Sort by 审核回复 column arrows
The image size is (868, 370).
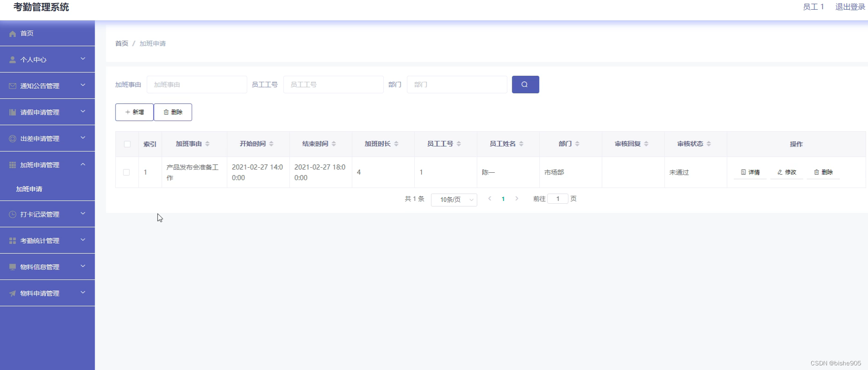(646, 144)
